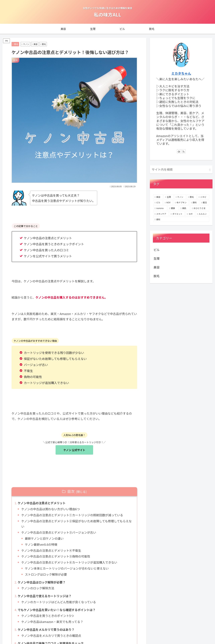Jump to TOC item ケノン最新ver8.6の特徴

pyautogui.click(x=41, y=545)
